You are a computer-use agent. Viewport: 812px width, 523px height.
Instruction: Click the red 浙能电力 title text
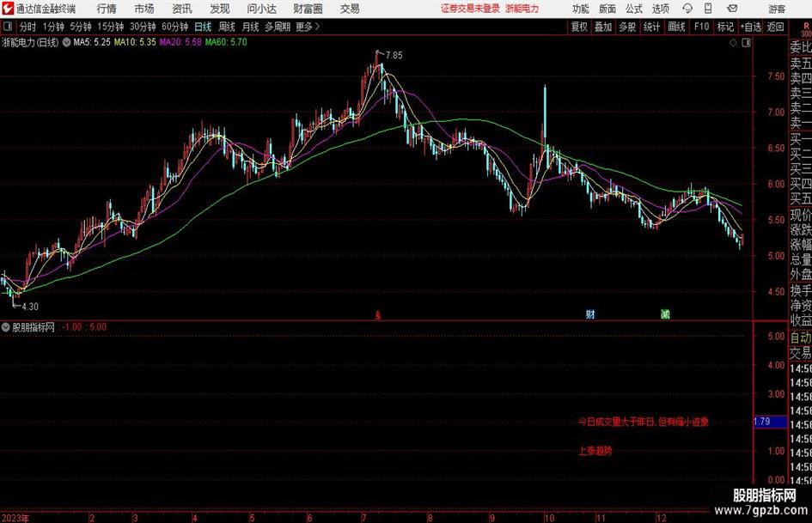click(x=522, y=9)
